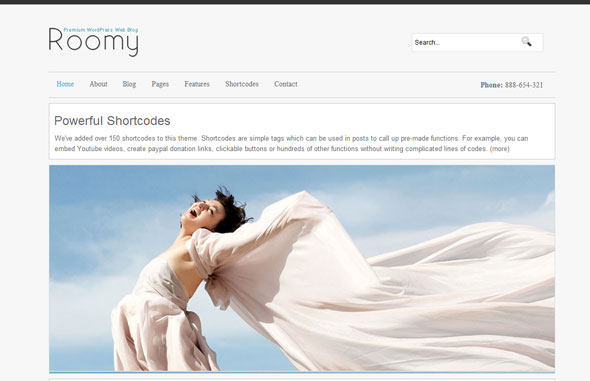The width and height of the screenshot is (590, 381).
Task: Open the Contact page link
Action: point(286,84)
